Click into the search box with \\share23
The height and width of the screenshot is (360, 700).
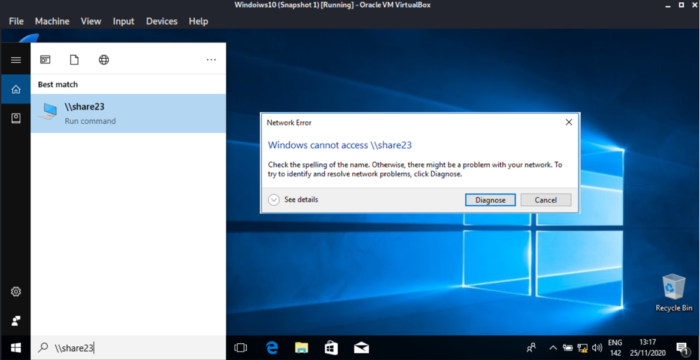point(128,347)
